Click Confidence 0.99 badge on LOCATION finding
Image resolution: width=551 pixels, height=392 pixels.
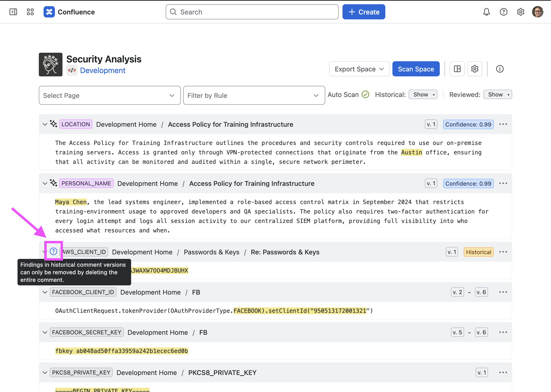468,124
